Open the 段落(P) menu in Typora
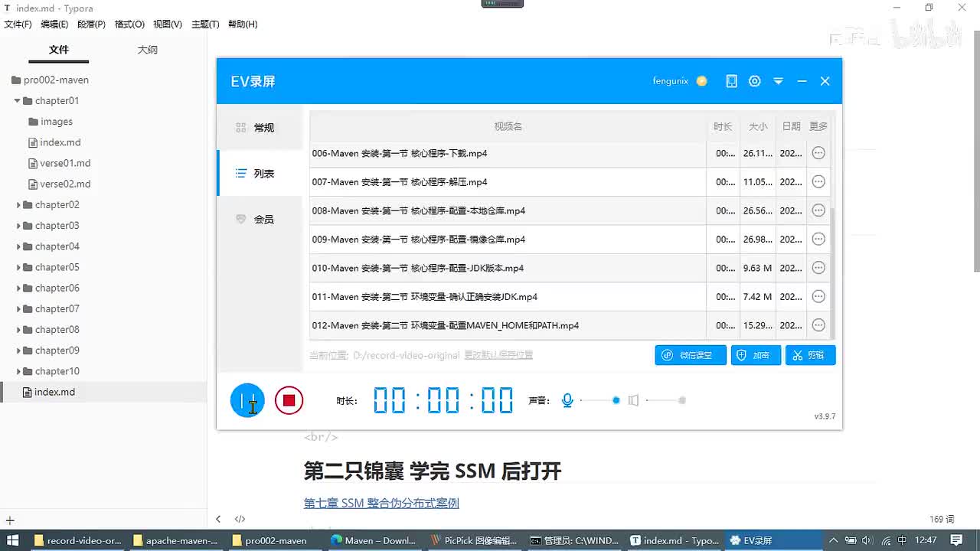980x551 pixels. [91, 24]
